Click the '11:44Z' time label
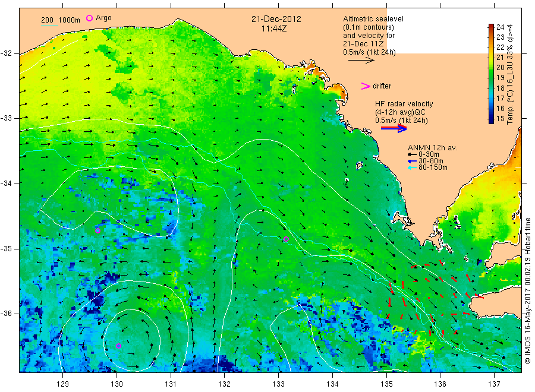This screenshot has height=392, width=535. [274, 29]
